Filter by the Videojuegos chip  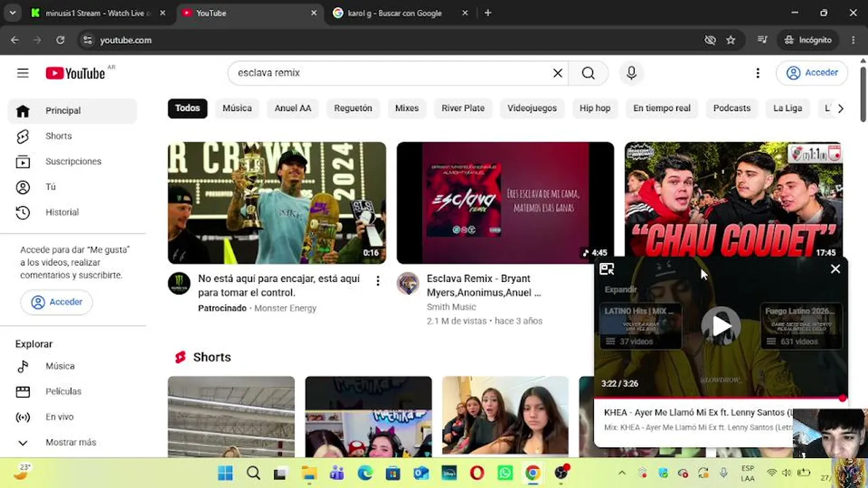[x=532, y=108]
